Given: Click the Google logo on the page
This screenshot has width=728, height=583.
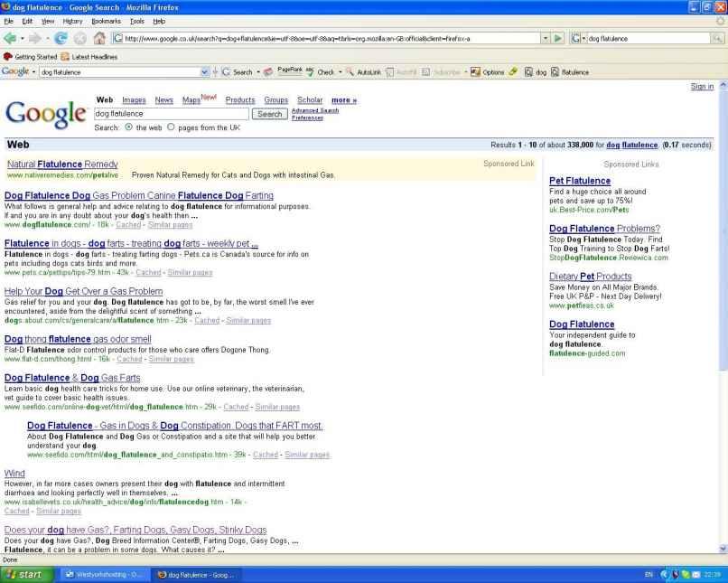Looking at the screenshot, I should (45, 116).
